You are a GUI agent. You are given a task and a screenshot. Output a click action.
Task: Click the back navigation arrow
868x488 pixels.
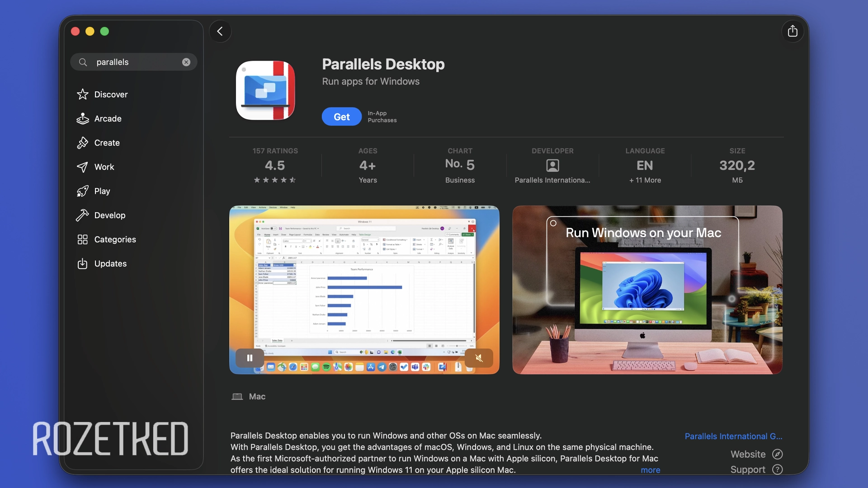(x=220, y=31)
